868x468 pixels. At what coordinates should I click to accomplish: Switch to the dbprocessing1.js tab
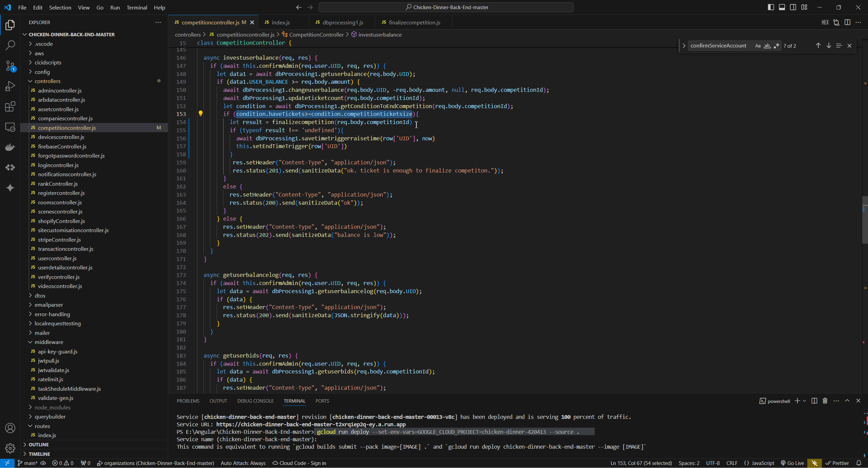point(342,22)
